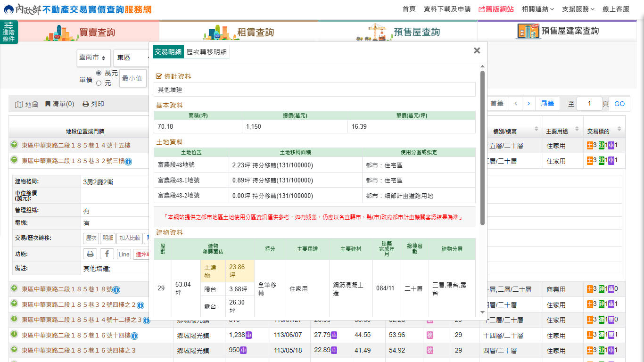Collapse the 185巷32號三樓 row
Screen dimensions: 644x362
pos(14,160)
